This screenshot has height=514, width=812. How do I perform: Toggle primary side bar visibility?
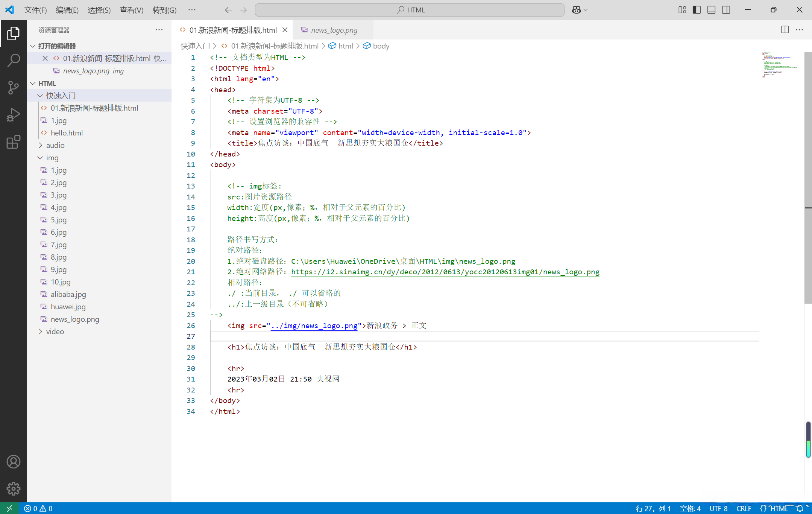click(697, 10)
